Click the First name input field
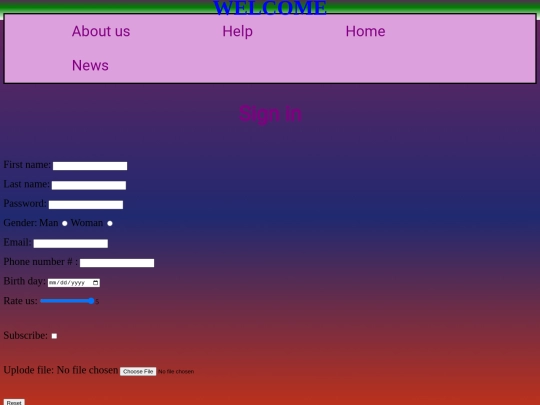 coord(90,166)
